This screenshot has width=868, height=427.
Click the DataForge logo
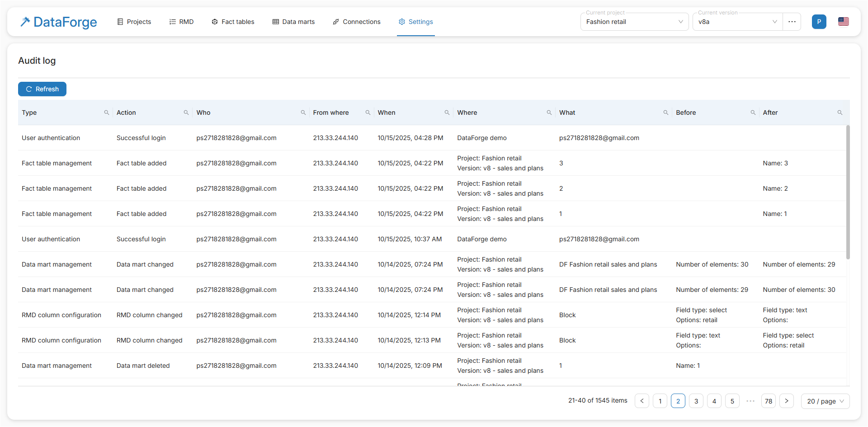click(59, 22)
